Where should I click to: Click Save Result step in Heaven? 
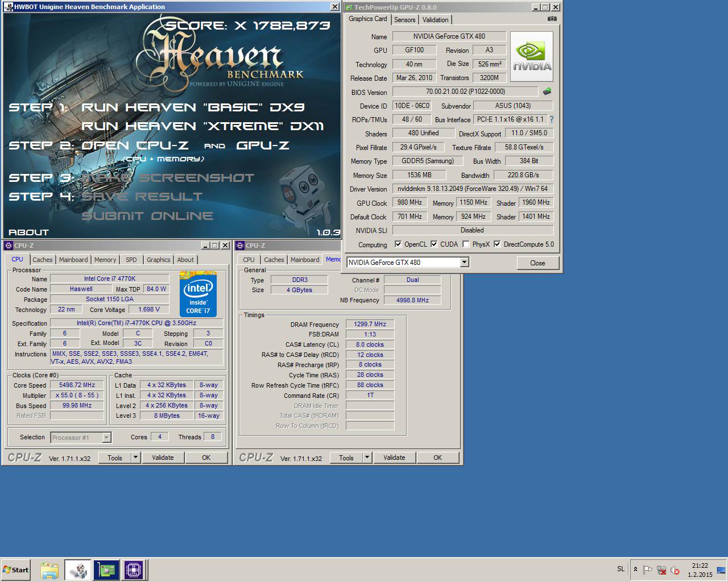(142, 197)
